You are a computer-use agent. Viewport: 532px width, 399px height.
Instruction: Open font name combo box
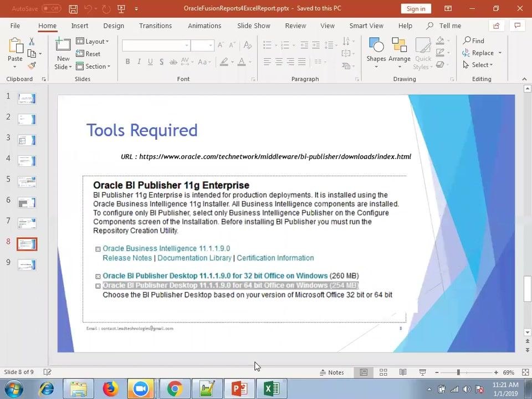(156, 45)
